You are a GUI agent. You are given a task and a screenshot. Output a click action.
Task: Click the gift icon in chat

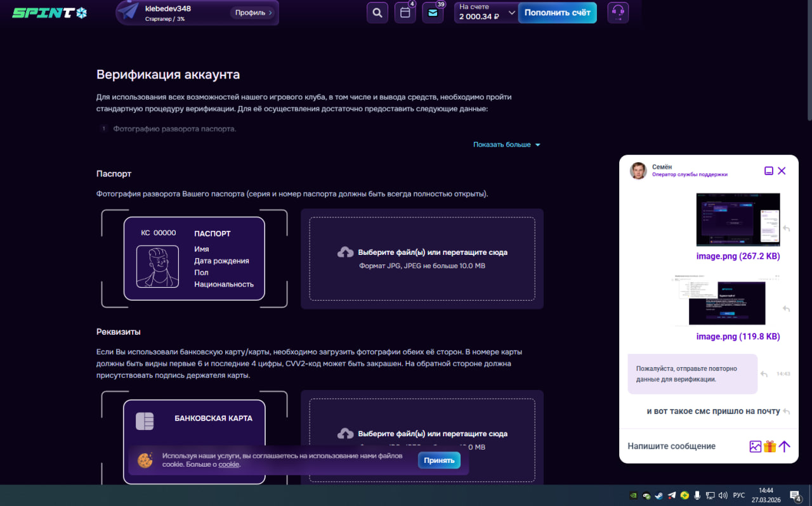[x=769, y=446]
